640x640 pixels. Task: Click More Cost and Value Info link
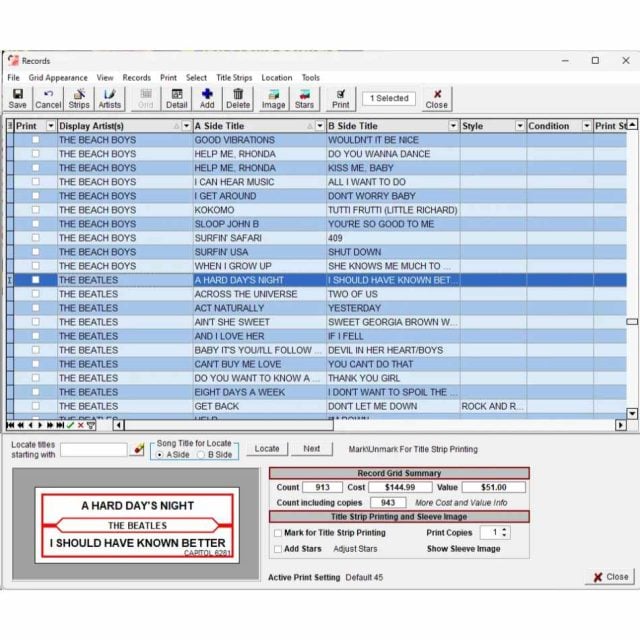[x=461, y=503]
